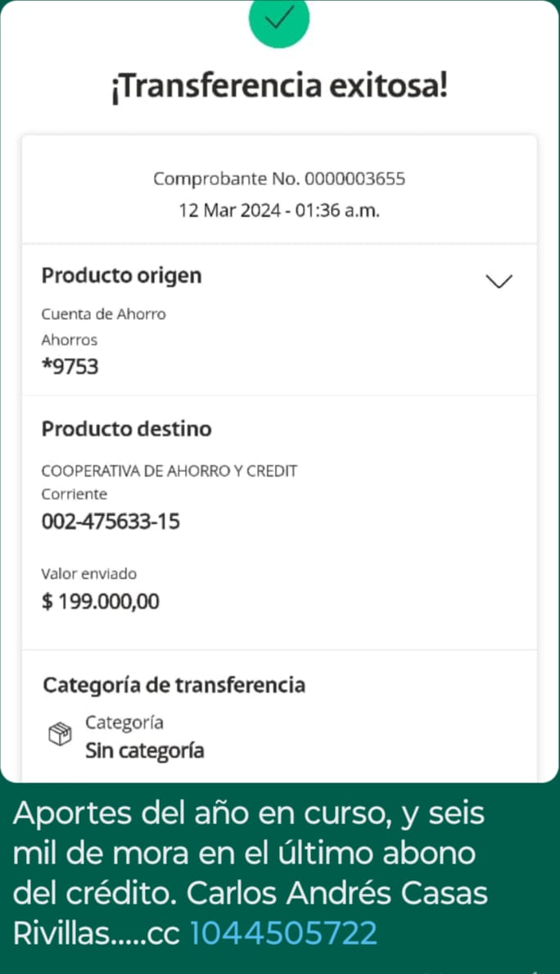
Task: Click the green success checkmark icon
Action: pyautogui.click(x=279, y=20)
